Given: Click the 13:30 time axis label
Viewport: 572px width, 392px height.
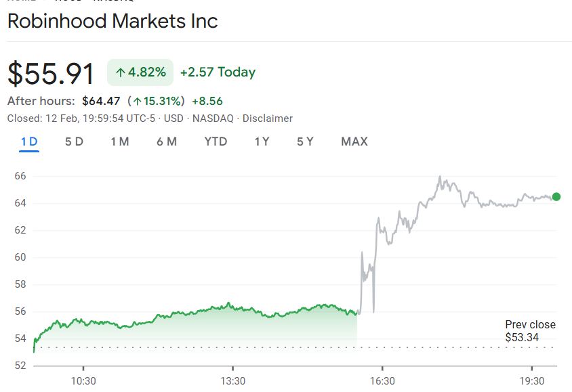Looking at the screenshot, I should click(232, 381).
